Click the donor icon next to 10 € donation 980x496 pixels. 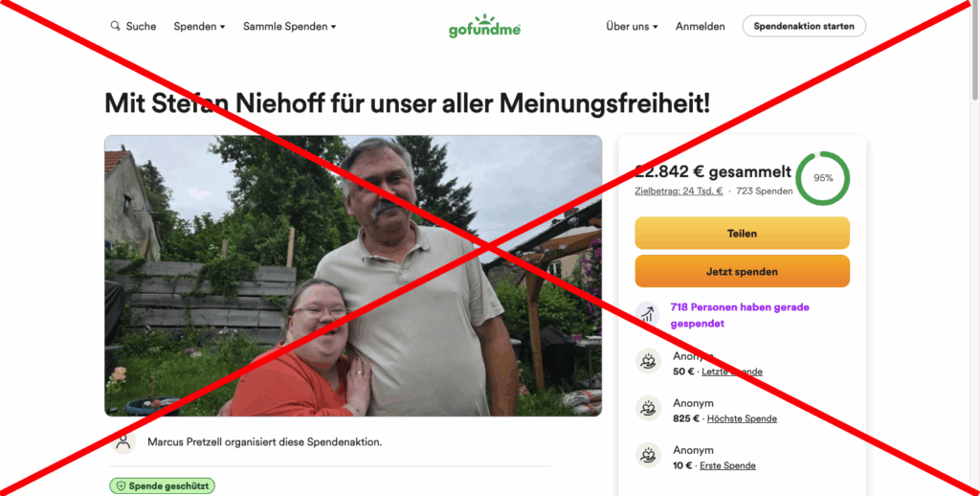click(x=648, y=456)
